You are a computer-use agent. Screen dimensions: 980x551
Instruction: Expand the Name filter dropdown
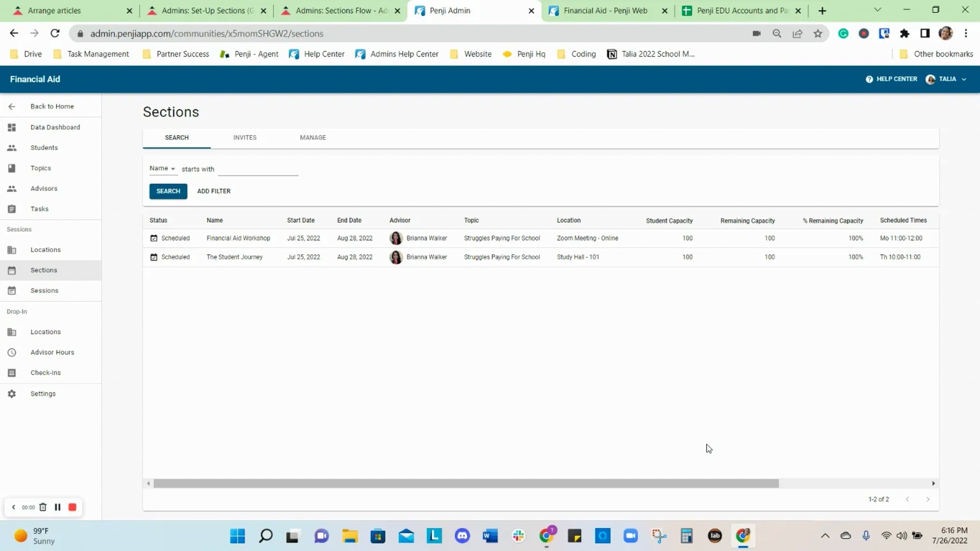click(162, 169)
